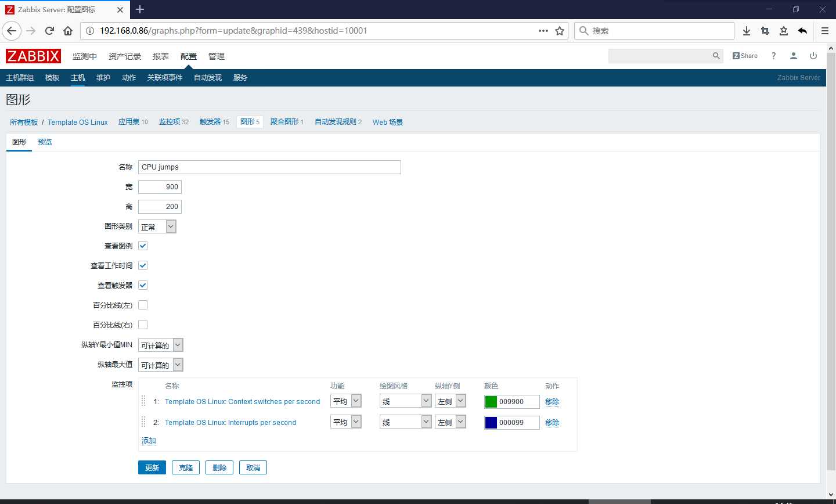
Task: Click the 宽 width field showing 900
Action: [x=160, y=187]
